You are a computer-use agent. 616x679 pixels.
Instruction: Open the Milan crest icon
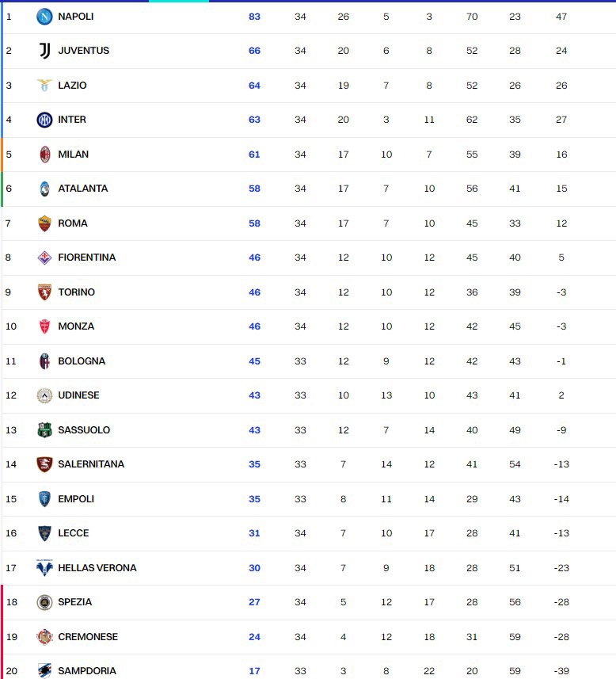[44, 154]
